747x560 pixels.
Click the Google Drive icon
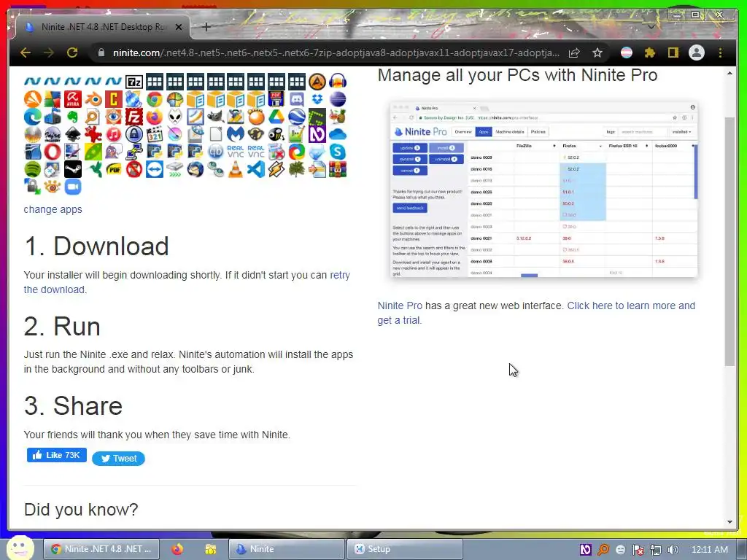276,117
